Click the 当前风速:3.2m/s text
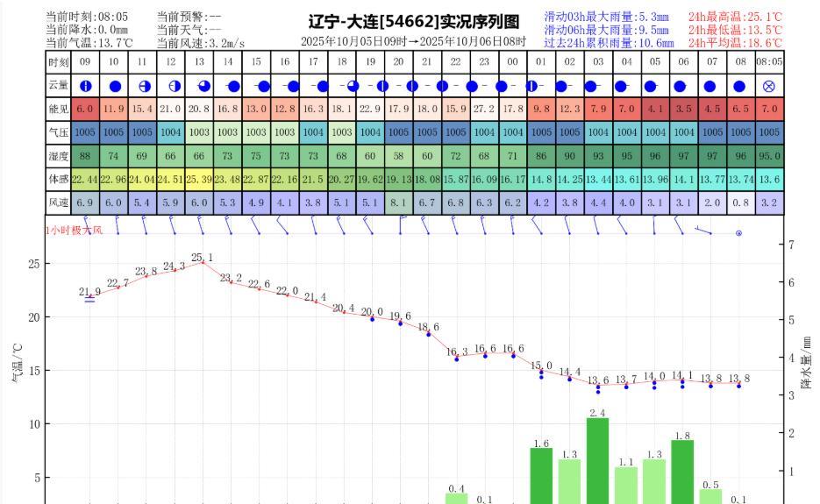This screenshot has height=504, width=820. point(201,43)
